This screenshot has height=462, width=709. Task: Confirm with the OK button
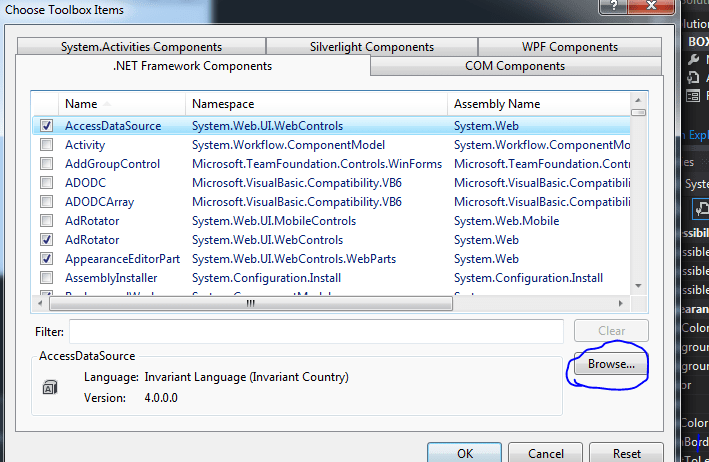(464, 453)
